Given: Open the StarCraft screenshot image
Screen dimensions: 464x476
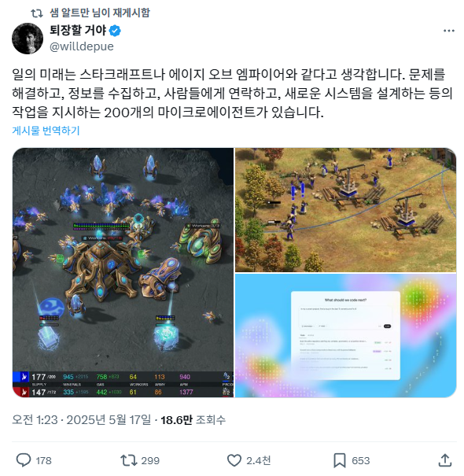Looking at the screenshot, I should pos(123,272).
